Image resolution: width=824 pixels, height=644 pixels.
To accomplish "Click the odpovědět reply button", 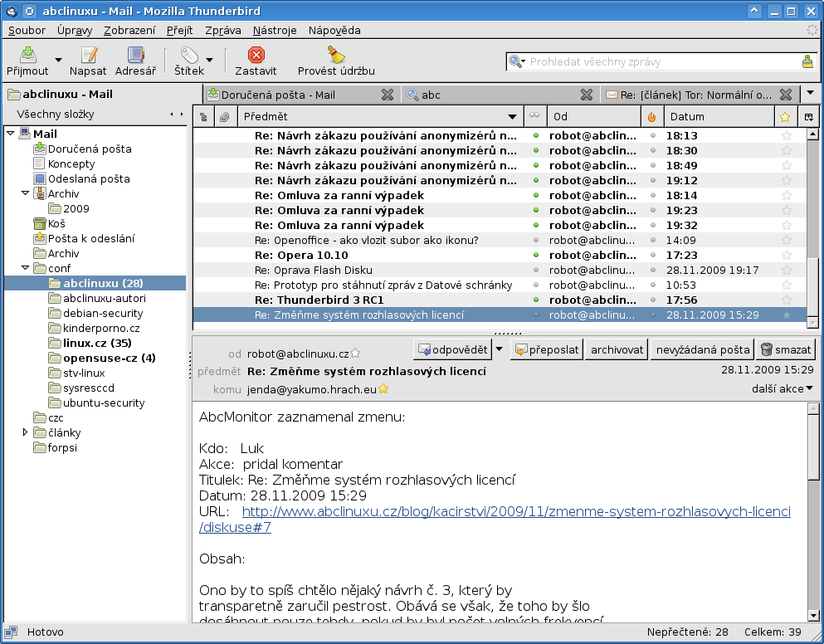I will coord(452,349).
